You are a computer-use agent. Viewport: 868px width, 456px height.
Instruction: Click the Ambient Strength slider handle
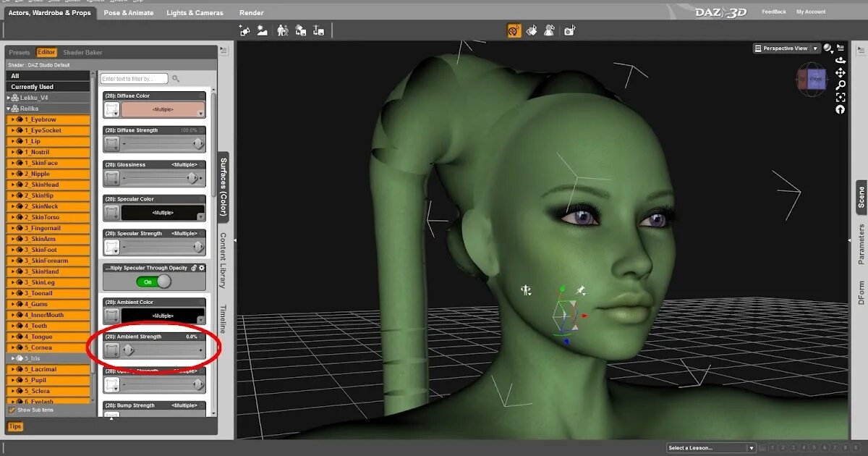click(128, 350)
